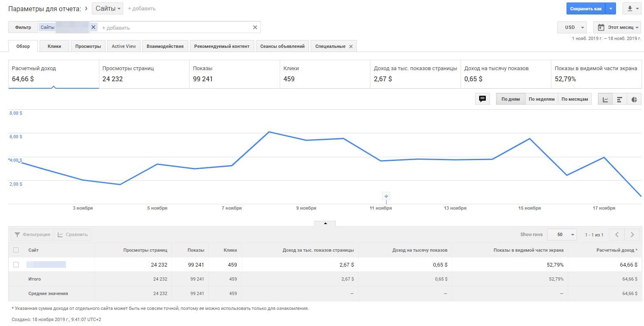The width and height of the screenshot is (644, 326).
Task: Switch to the Active View tab
Action: pyautogui.click(x=124, y=46)
